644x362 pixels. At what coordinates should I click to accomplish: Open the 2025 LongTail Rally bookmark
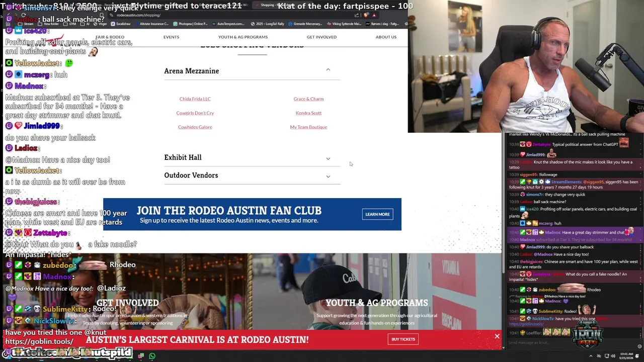pos(268,24)
